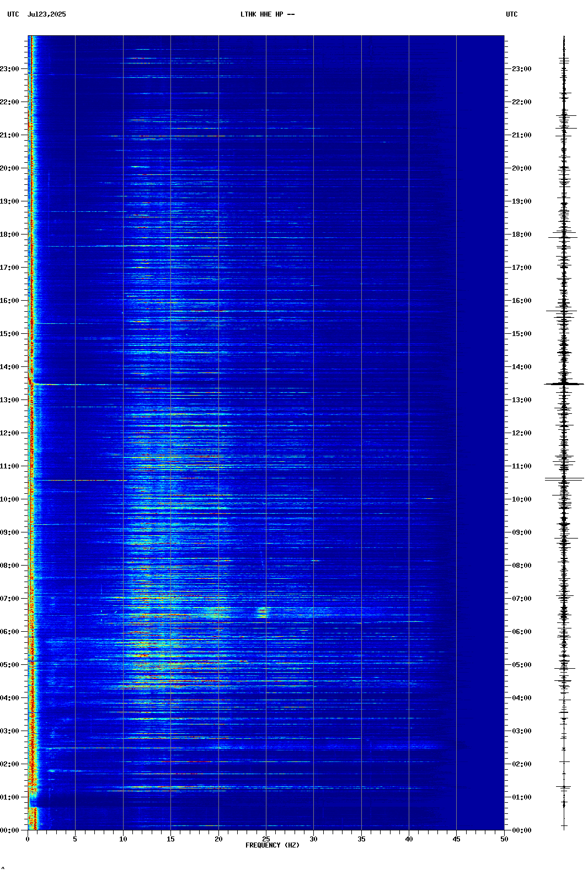
Task: Click the 18:00 label on right axis
Action: 522,235
